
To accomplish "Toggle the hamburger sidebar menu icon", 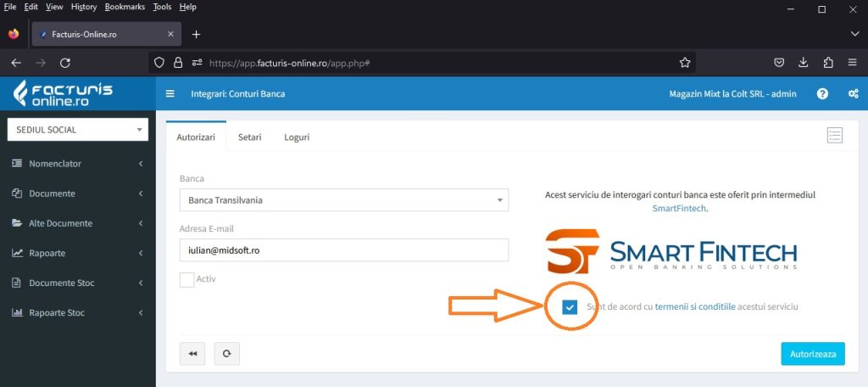I will [x=170, y=93].
